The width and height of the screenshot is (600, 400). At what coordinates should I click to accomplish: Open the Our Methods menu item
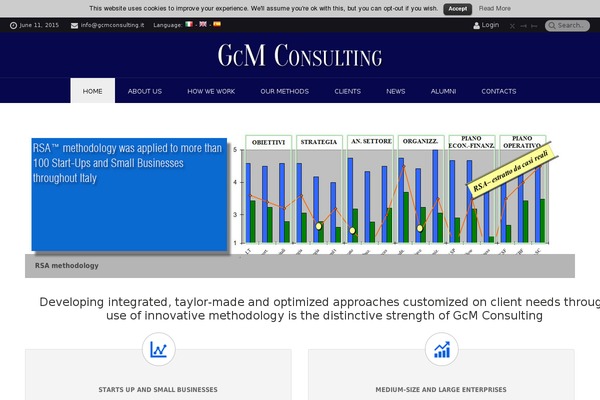[284, 91]
